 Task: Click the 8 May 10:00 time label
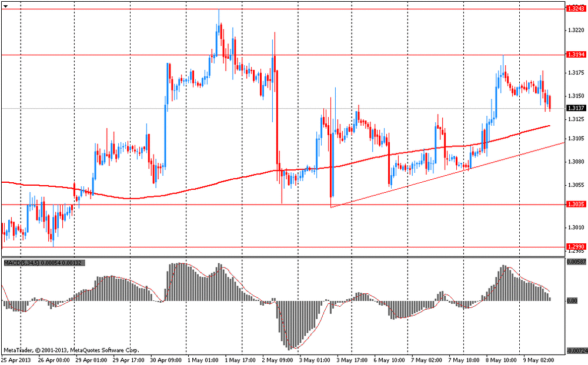tap(502, 360)
